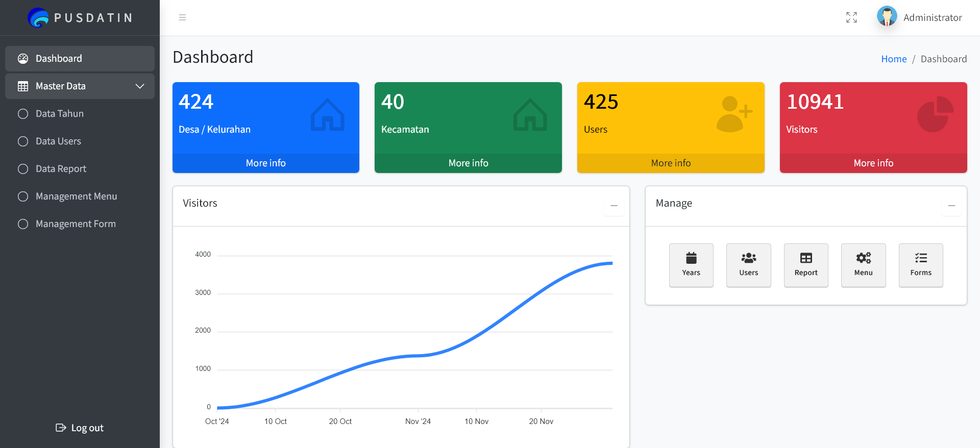980x448 pixels.
Task: Go to Data Report
Action: click(80, 169)
